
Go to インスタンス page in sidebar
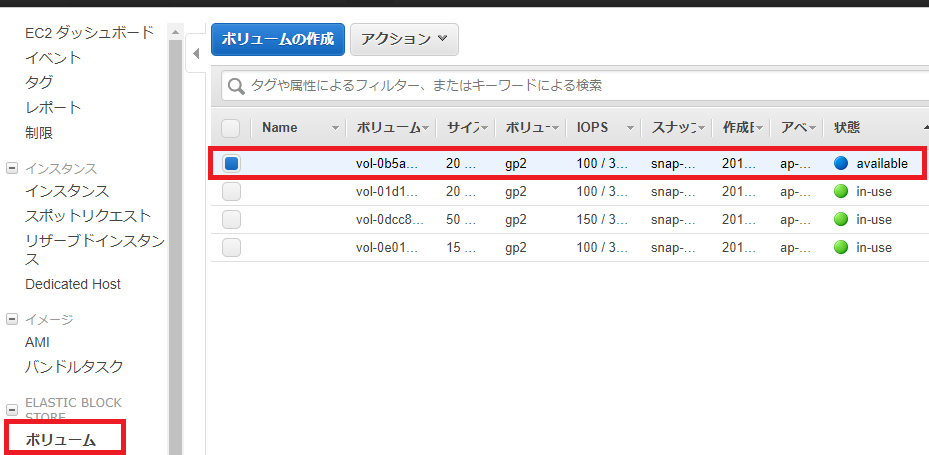point(67,191)
